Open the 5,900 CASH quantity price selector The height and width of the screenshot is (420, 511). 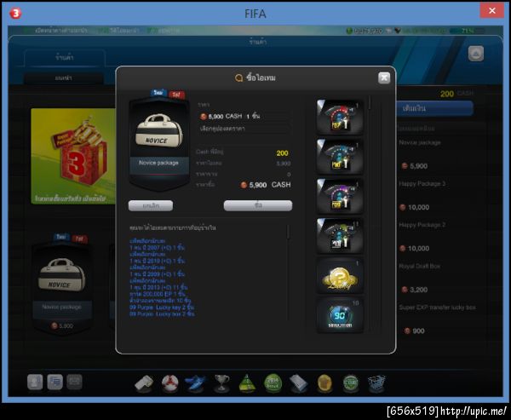pyautogui.click(x=244, y=116)
